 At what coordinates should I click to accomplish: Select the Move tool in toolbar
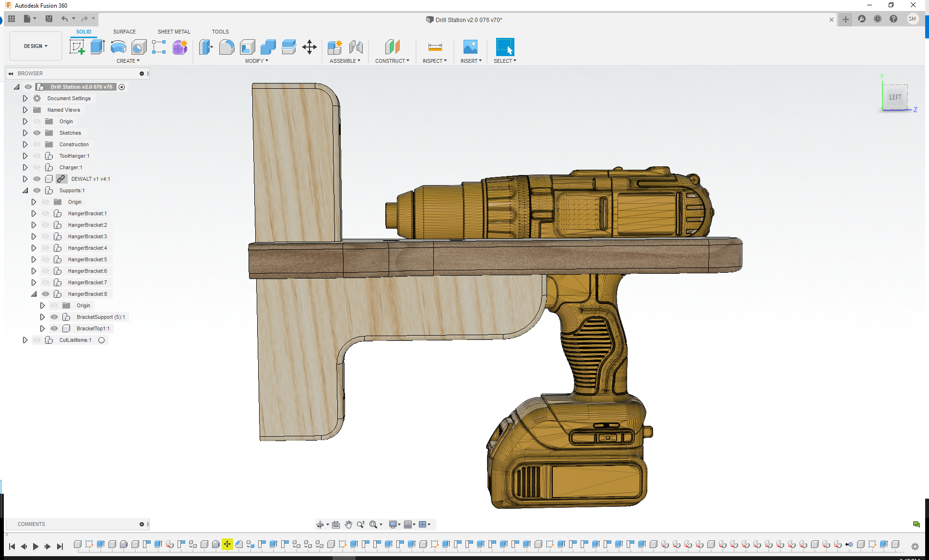[x=310, y=47]
